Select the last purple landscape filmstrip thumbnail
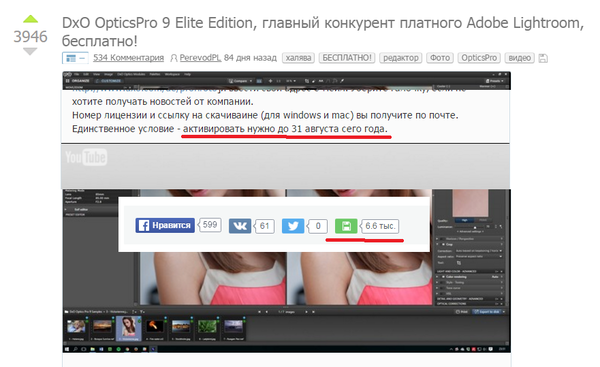 pos(233,327)
